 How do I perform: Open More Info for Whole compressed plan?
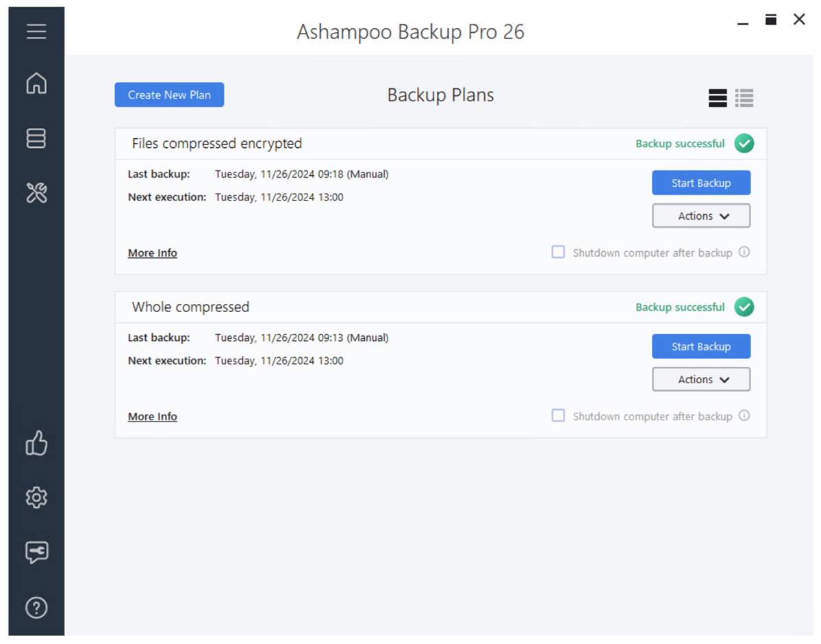click(x=153, y=417)
